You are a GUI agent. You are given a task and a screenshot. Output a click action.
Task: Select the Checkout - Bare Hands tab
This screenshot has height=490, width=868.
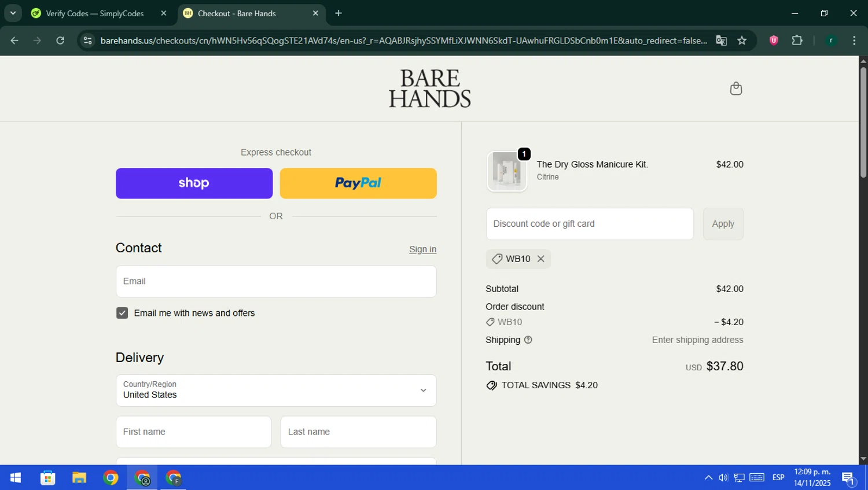tap(237, 13)
